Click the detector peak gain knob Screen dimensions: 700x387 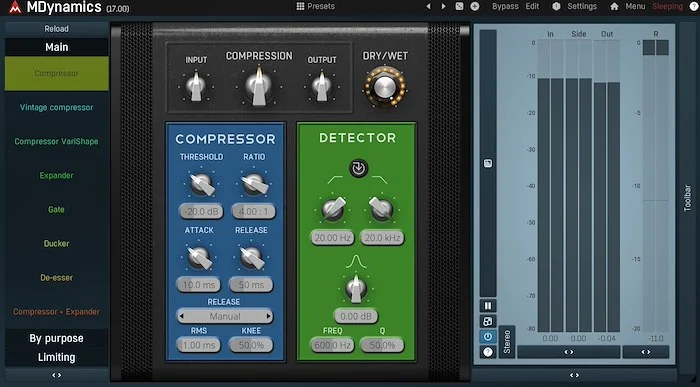coord(356,288)
